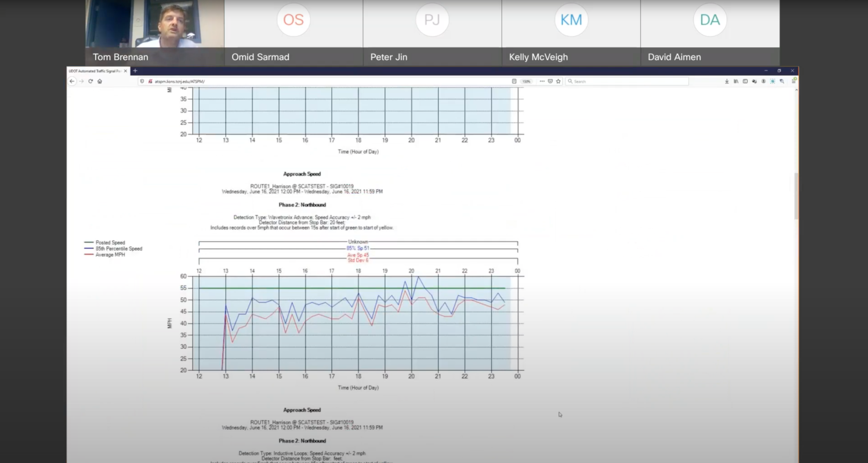Bookmark this page with the star
The height and width of the screenshot is (463, 868).
click(558, 81)
